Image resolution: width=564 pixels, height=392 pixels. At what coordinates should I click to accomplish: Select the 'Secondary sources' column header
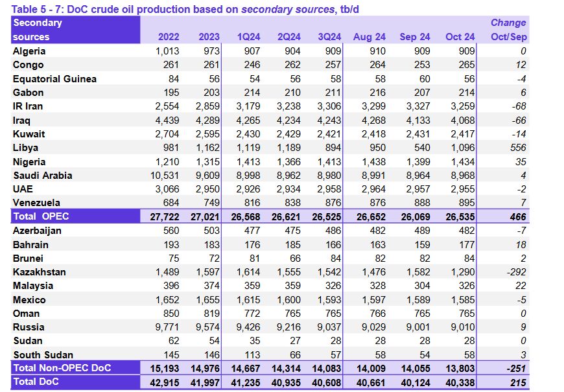[38, 30]
